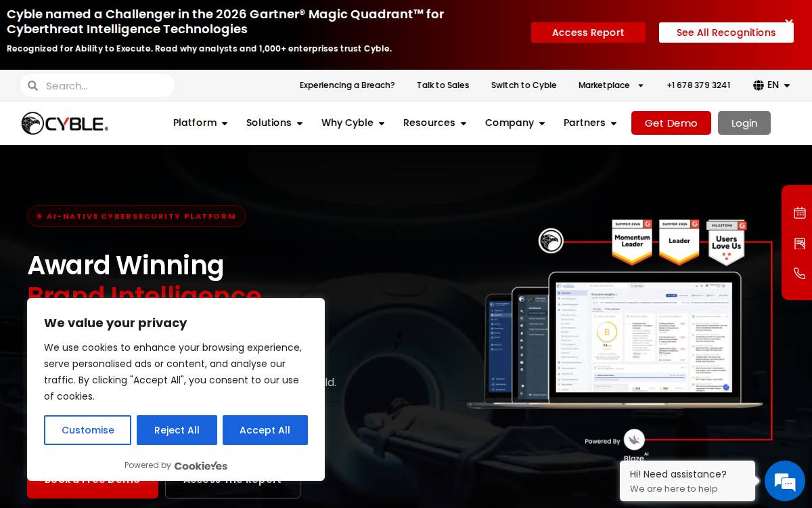Viewport: 812px width, 508px height.
Task: Click the Users Love Us badge
Action: click(726, 242)
